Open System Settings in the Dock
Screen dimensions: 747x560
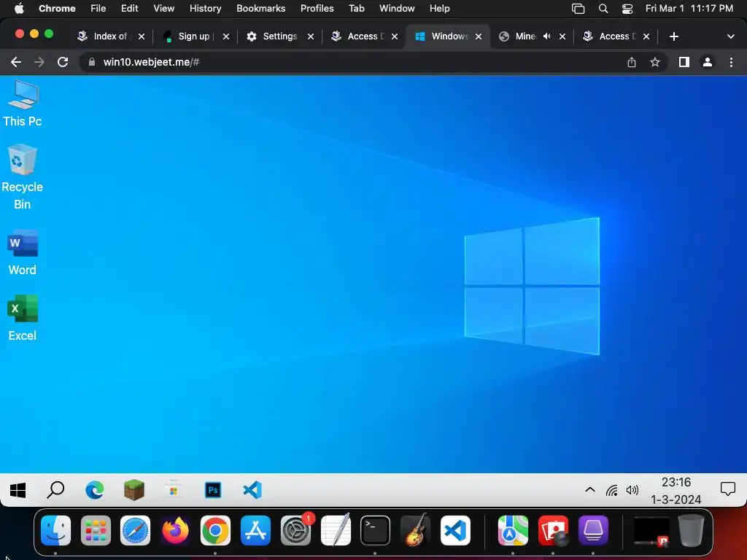tap(295, 530)
